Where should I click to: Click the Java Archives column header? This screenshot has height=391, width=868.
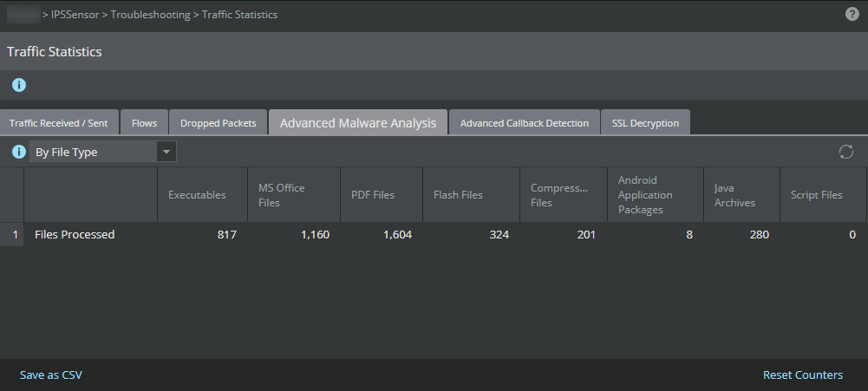coord(741,195)
